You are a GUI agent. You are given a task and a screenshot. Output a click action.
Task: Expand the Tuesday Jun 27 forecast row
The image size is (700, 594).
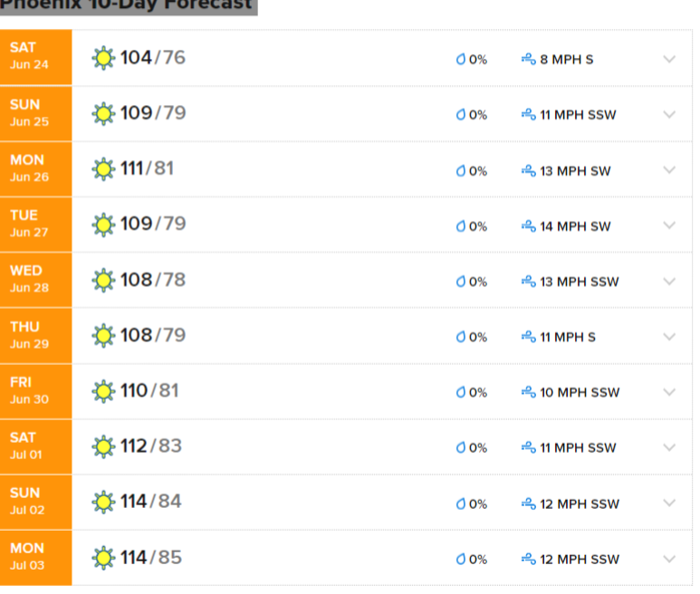pyautogui.click(x=669, y=225)
